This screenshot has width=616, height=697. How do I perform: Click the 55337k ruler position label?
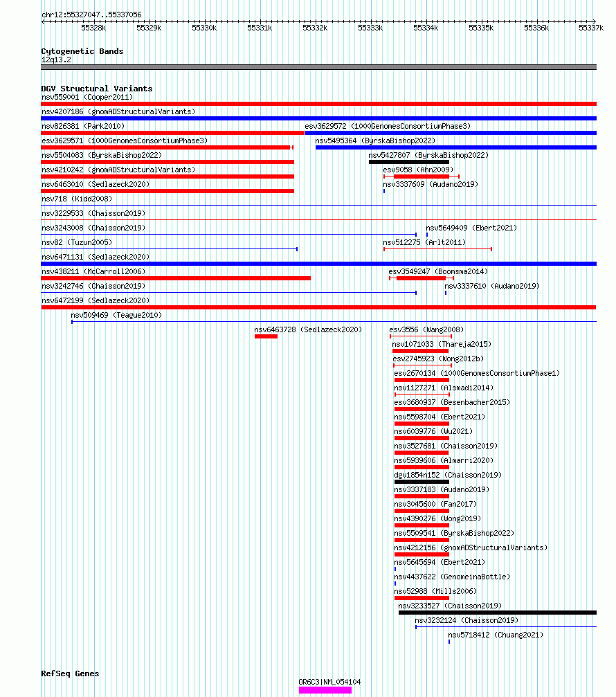pos(591,28)
